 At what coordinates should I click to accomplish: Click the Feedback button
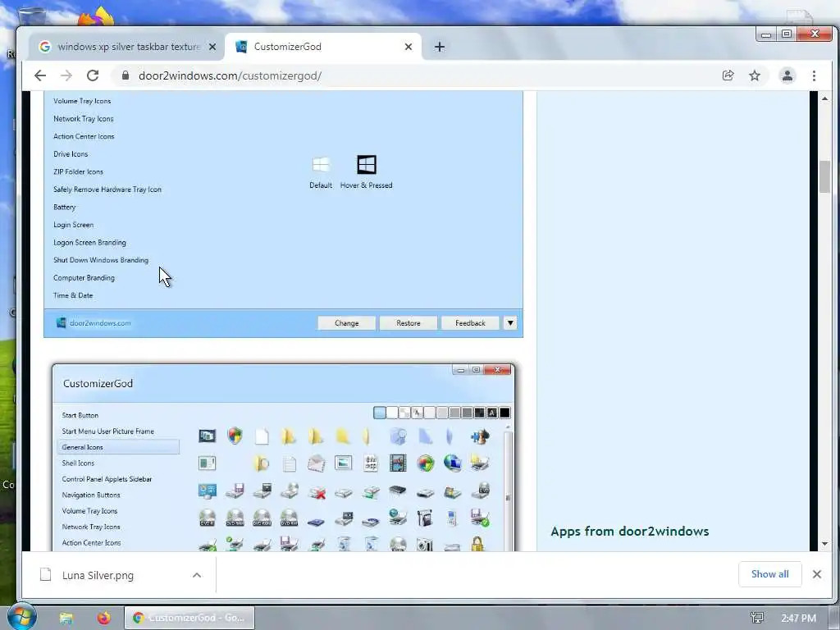(470, 323)
